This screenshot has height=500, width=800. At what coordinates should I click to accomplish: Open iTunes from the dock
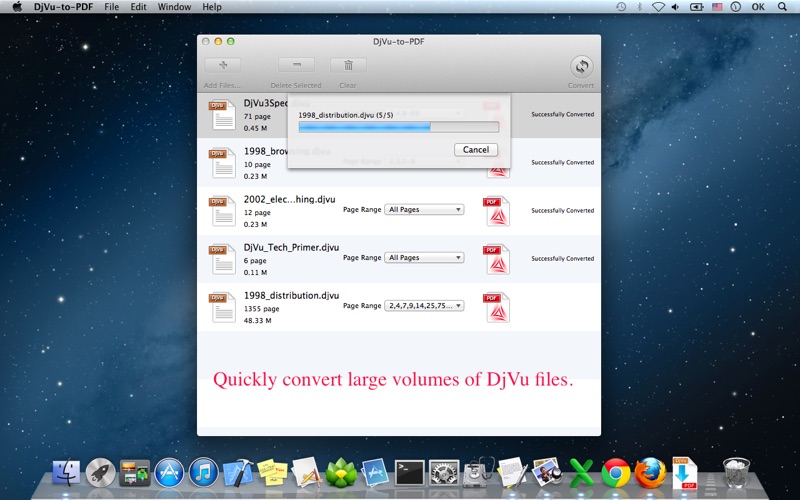pos(203,472)
